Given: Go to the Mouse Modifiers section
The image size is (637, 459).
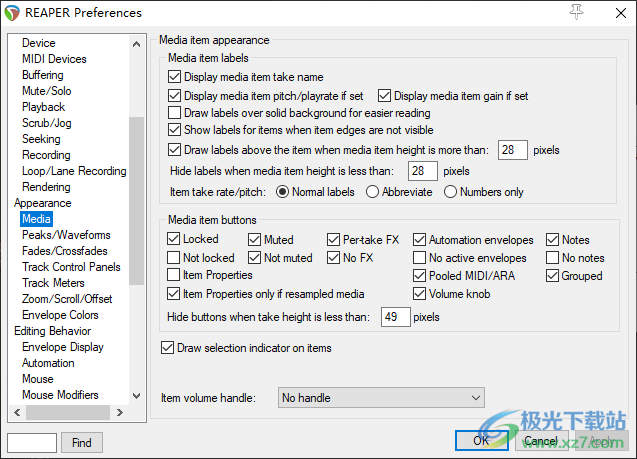Looking at the screenshot, I should 60,395.
